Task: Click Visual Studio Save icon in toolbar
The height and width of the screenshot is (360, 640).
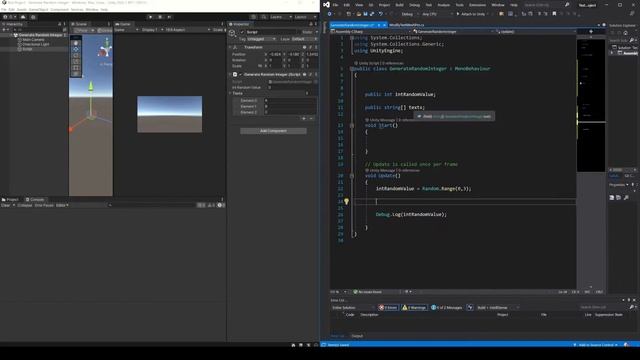Action: [365, 14]
